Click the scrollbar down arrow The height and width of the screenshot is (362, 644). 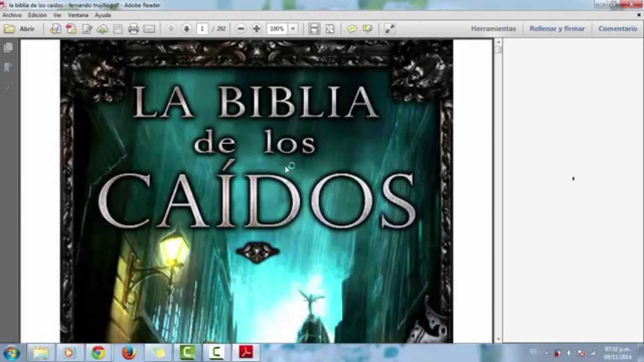point(498,339)
